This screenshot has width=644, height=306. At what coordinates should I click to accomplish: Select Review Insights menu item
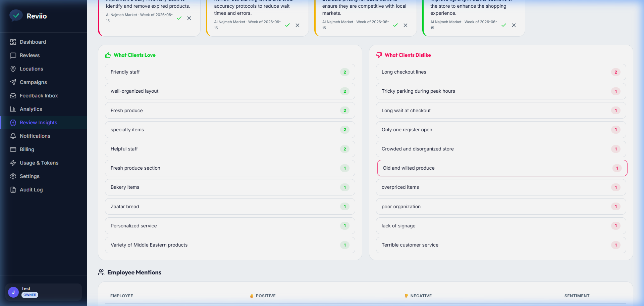[44, 123]
